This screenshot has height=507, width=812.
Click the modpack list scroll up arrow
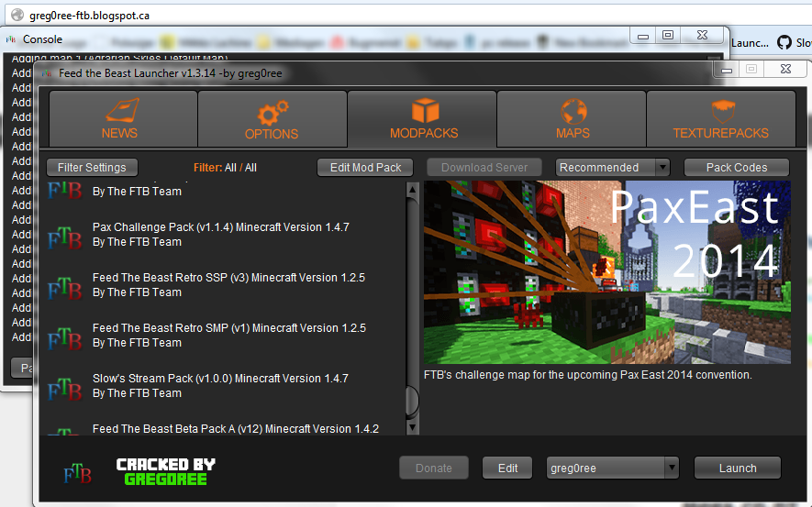(412, 190)
